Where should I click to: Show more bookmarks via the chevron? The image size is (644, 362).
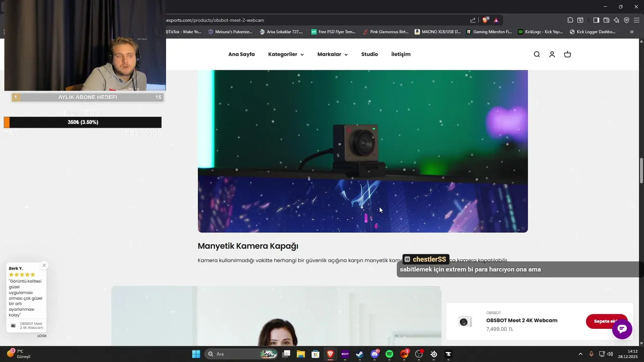[x=632, y=32]
